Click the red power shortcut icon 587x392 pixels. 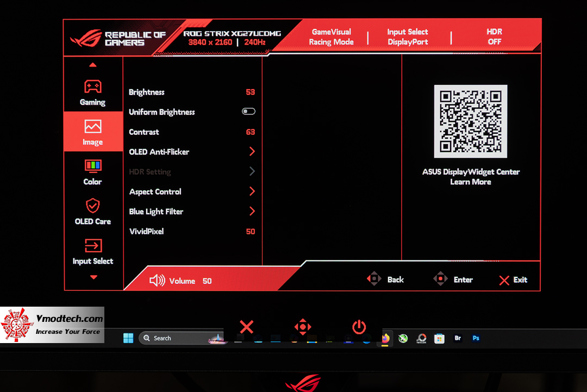[x=359, y=326]
